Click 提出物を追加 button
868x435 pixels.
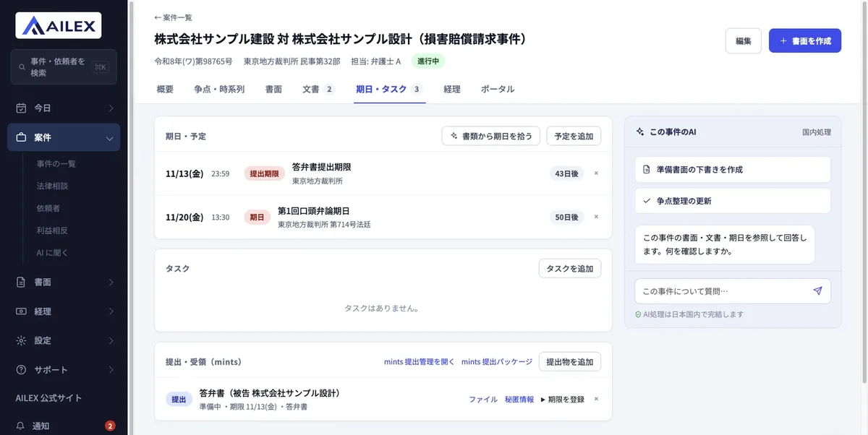coord(570,362)
